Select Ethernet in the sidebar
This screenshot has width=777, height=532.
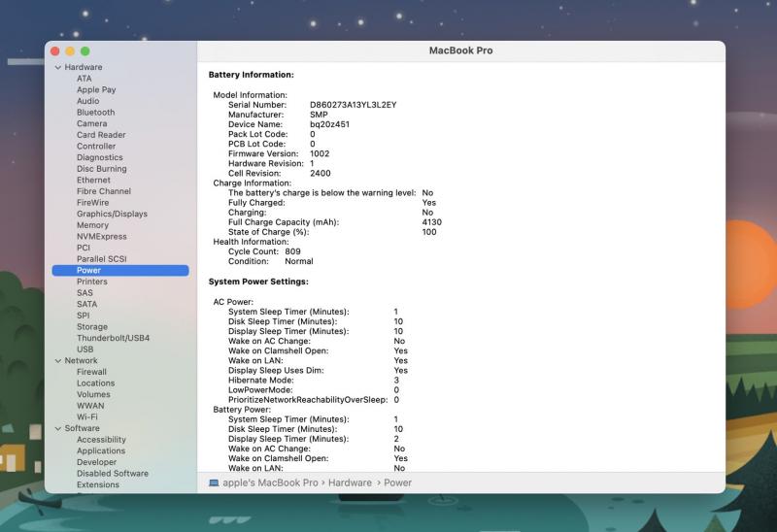tap(93, 181)
